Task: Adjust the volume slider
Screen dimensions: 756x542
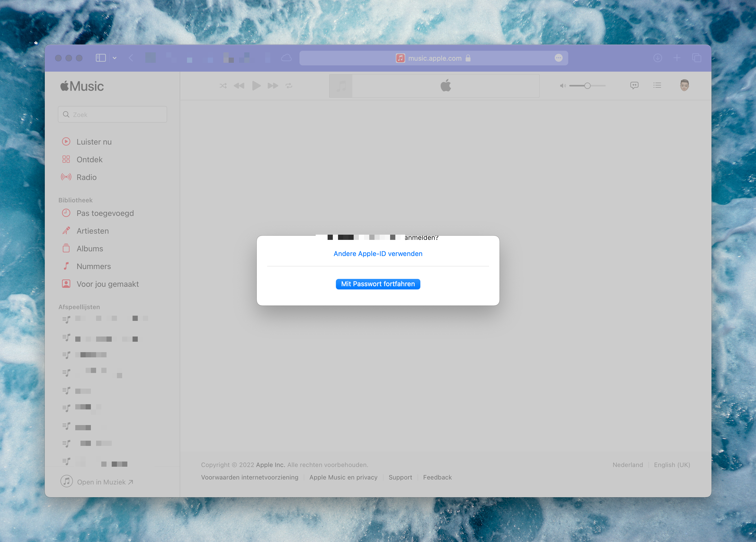Action: pyautogui.click(x=587, y=86)
